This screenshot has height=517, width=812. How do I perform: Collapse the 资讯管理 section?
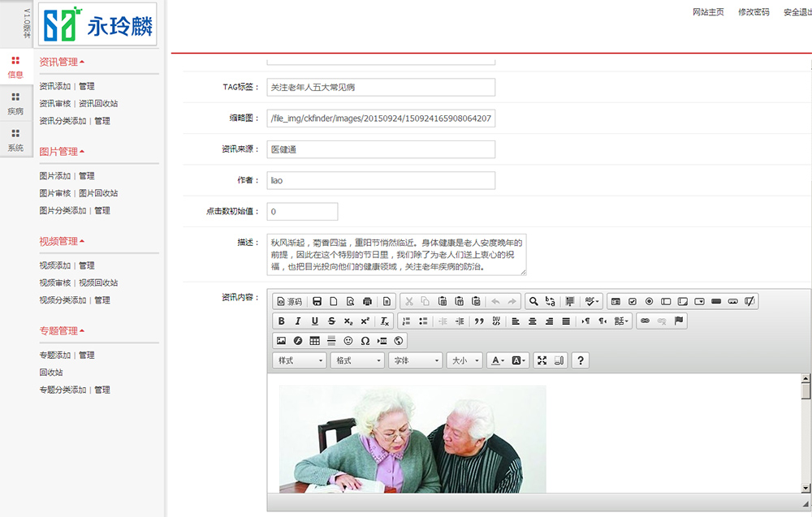62,62
